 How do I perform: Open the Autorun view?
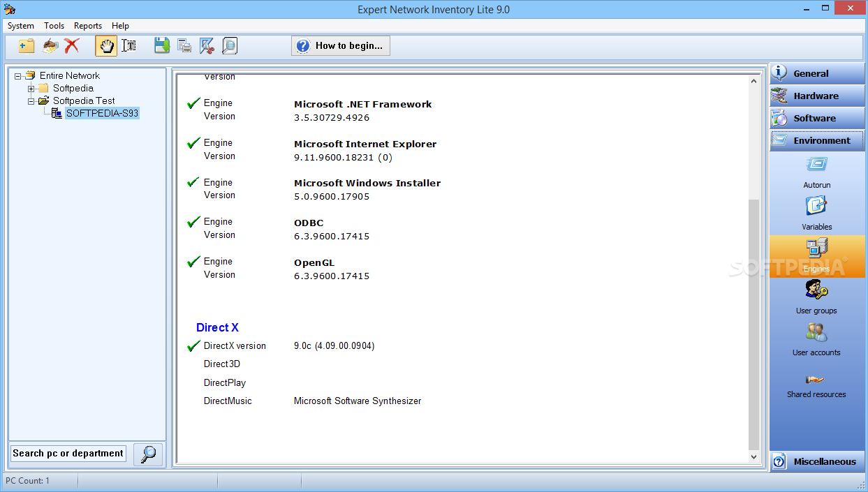click(x=816, y=172)
